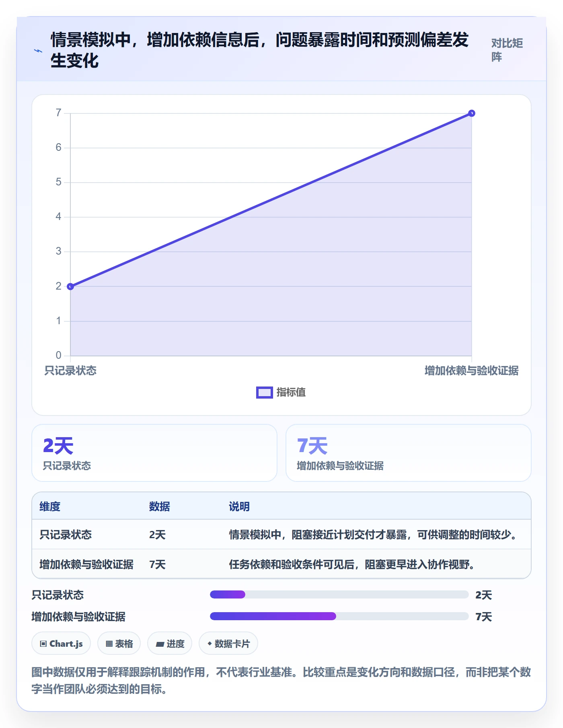Click the 表格 tag chip
Image resolution: width=563 pixels, height=728 pixels.
tap(119, 644)
